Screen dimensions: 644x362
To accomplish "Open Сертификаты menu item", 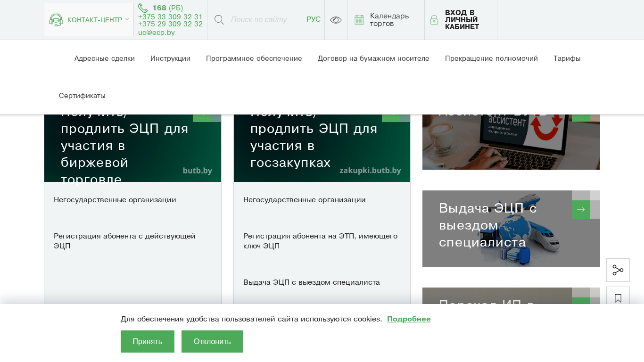I will tap(82, 96).
